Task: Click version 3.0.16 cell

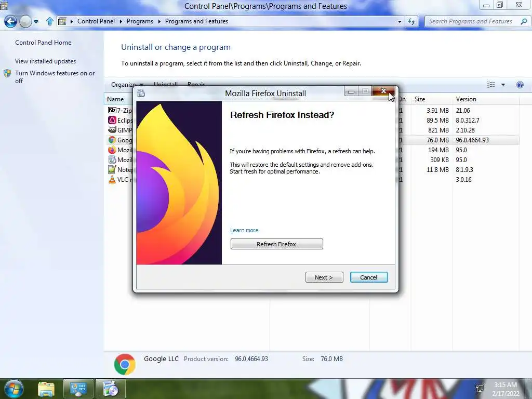Action: (x=463, y=179)
